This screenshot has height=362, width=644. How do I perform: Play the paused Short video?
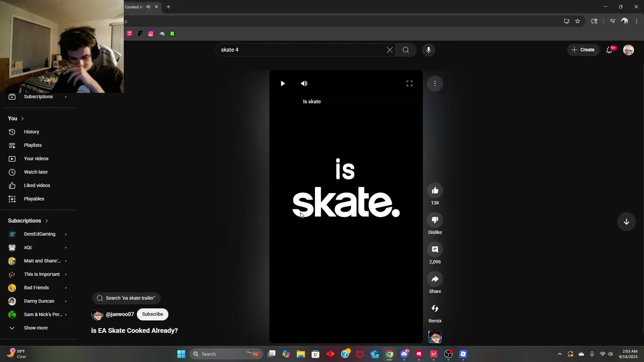pos(283,83)
